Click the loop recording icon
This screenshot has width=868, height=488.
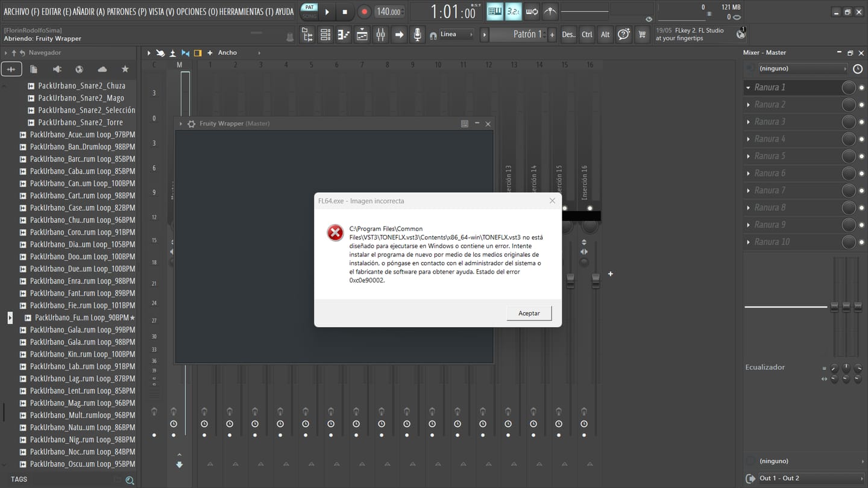[532, 11]
